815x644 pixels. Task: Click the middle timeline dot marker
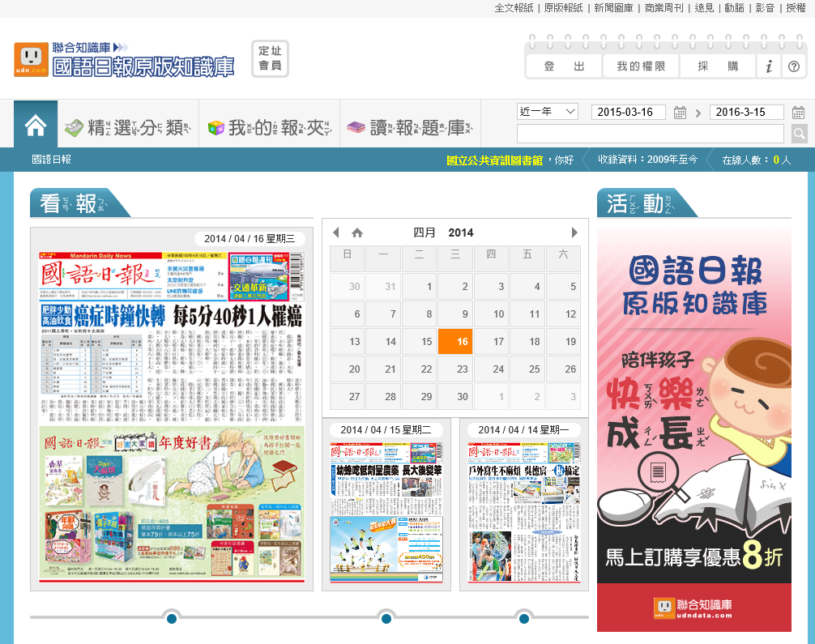tap(386, 619)
